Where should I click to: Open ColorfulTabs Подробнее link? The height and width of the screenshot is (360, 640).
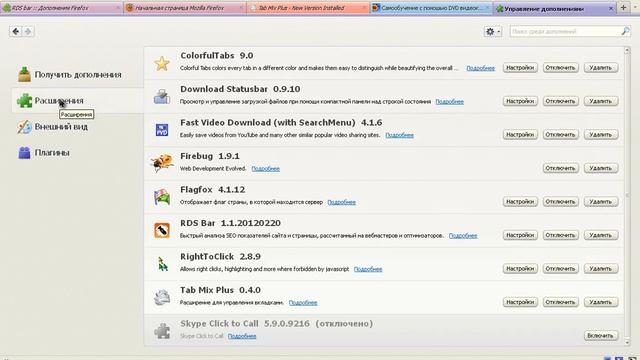480,68
